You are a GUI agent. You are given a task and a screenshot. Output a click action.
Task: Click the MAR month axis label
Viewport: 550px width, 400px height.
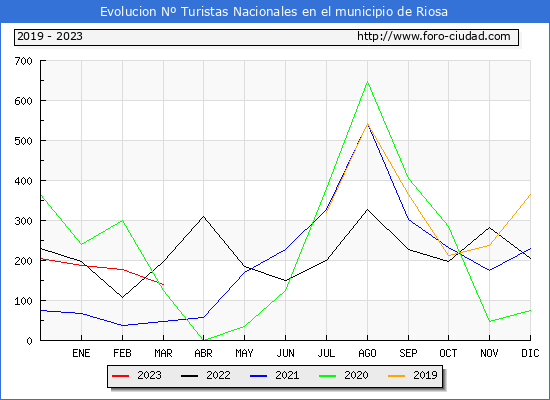click(x=163, y=353)
